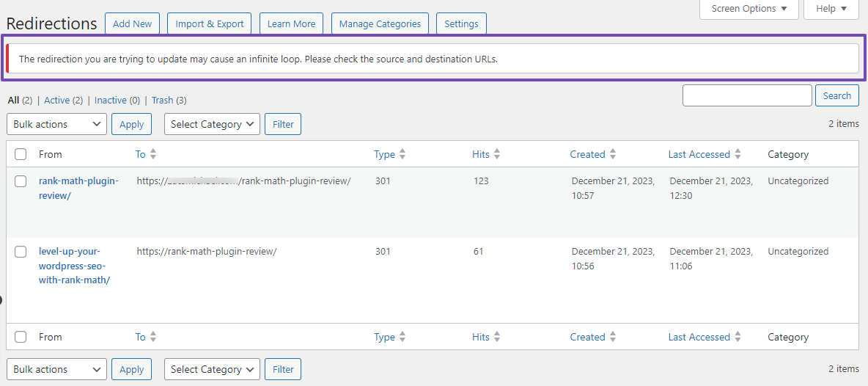This screenshot has width=868, height=386.
Task: Select the level-up-your-wordpress-seo redirection checkbox
Action: coord(21,252)
